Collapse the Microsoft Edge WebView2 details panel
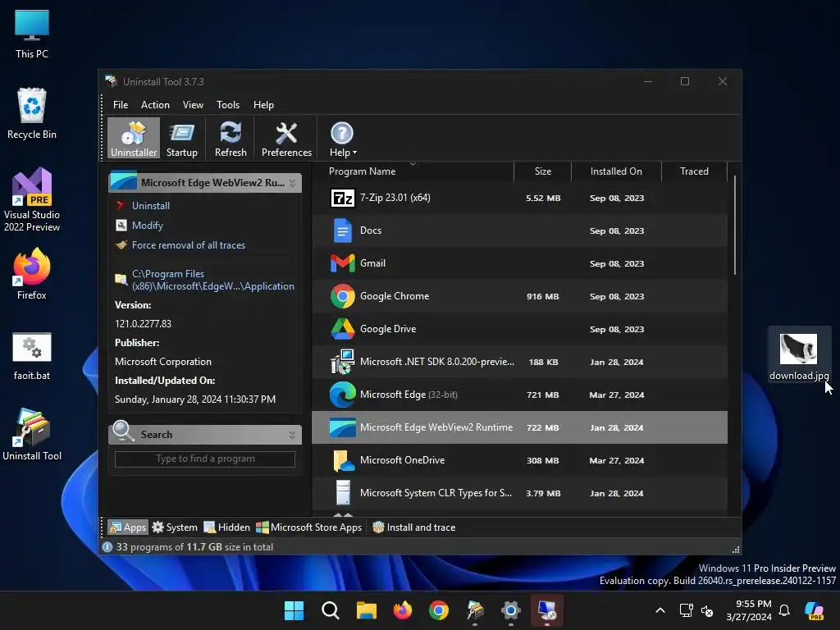The image size is (840, 630). (293, 183)
